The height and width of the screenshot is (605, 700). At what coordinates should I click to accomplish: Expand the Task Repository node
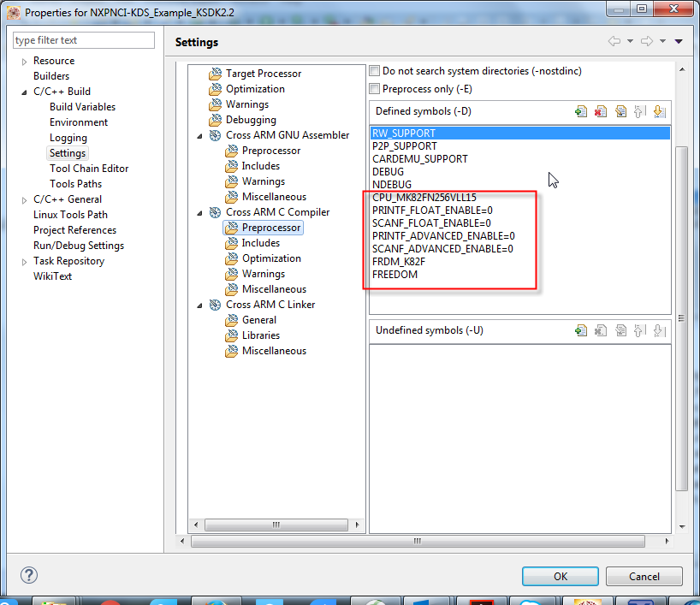tap(24, 262)
